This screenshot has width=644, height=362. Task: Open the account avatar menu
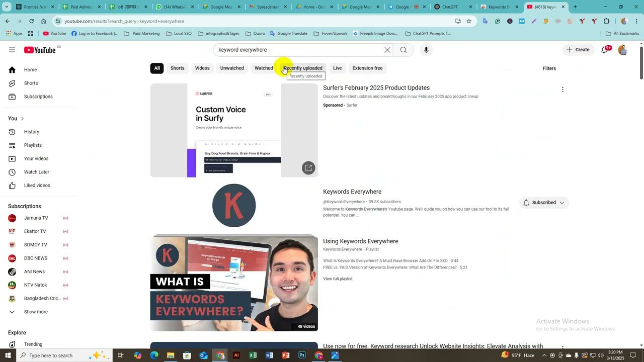click(x=623, y=50)
